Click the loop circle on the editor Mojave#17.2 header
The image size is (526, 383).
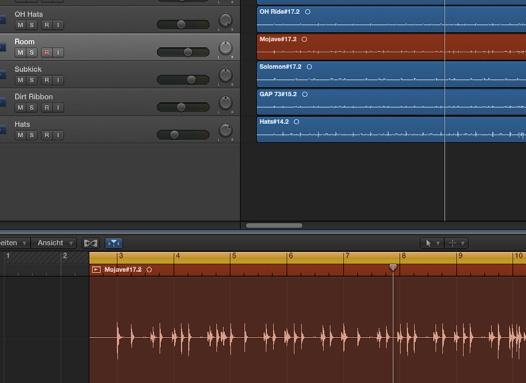(149, 270)
